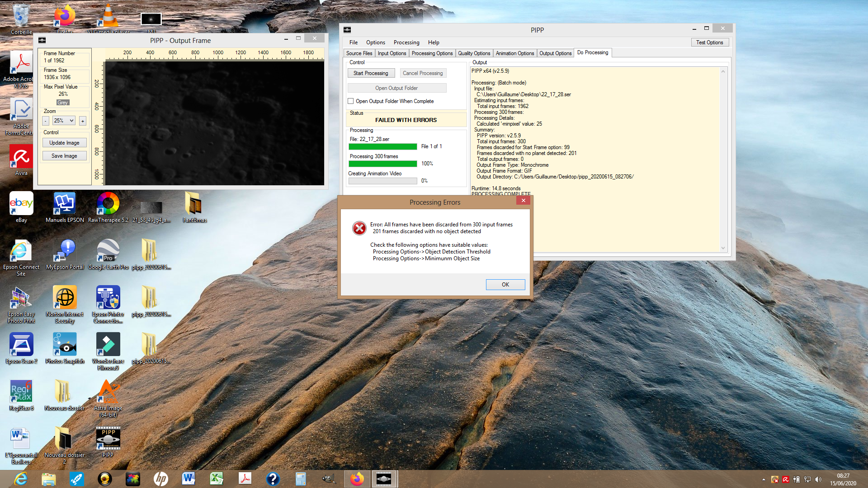Click the zoom plus stepper button
Viewport: 868px width, 488px height.
83,121
